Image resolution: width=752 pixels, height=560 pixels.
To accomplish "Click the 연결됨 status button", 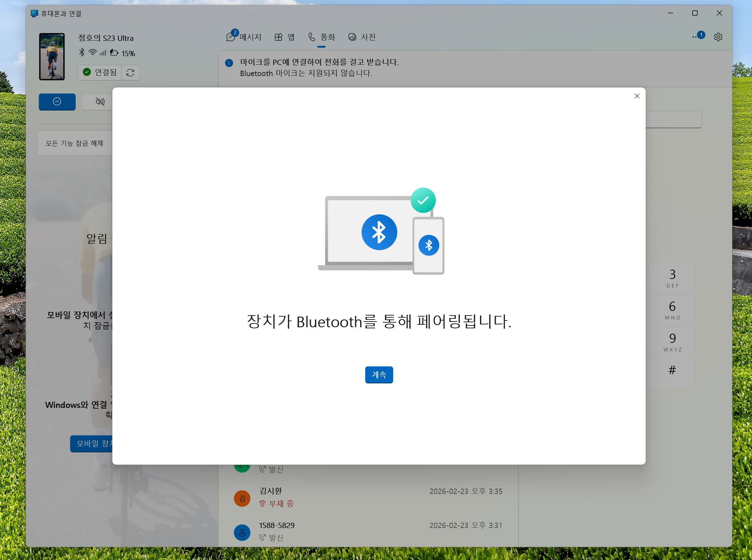I will click(x=100, y=72).
